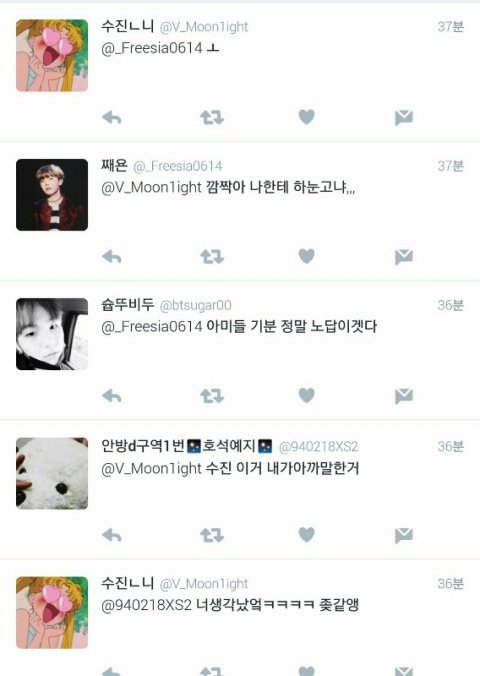Viewport: 480px width, 676px height.
Task: Open the Sailor Moon avatar of 수진ㄴ니
Action: click(x=52, y=55)
